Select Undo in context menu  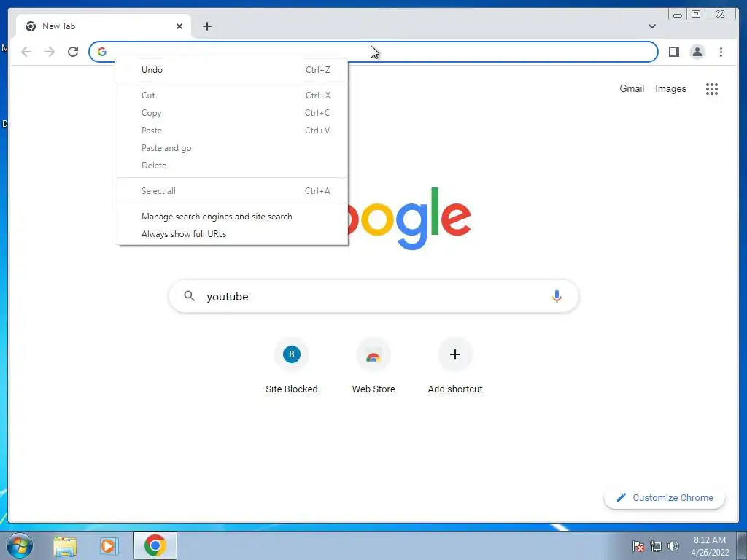(231, 70)
